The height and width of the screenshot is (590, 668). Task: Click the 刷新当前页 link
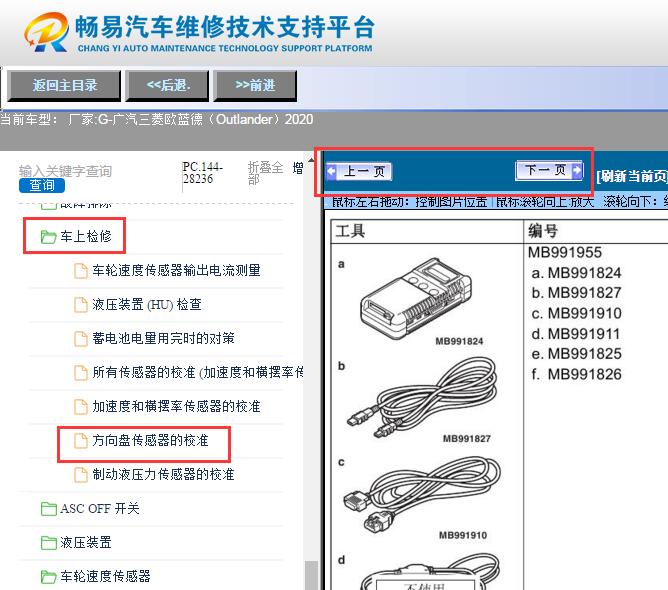[632, 176]
